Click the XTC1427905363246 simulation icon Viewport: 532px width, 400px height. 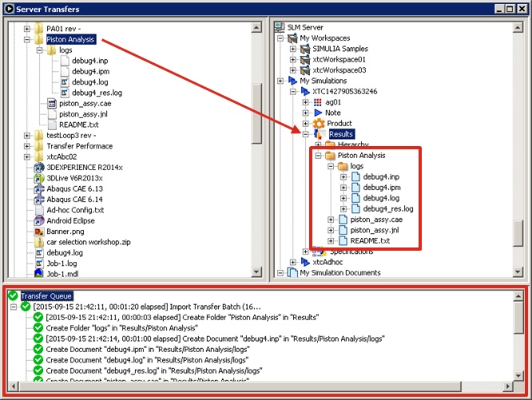coord(305,92)
